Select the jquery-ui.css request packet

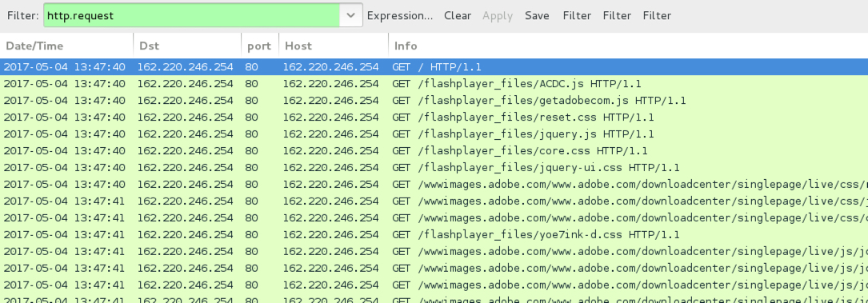point(434,168)
